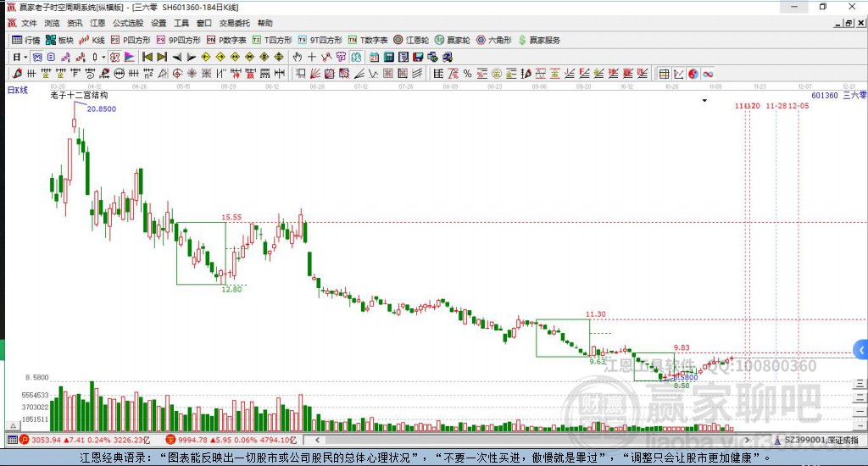
Task: Jump to last bar icon
Action: pyautogui.click(x=162, y=57)
